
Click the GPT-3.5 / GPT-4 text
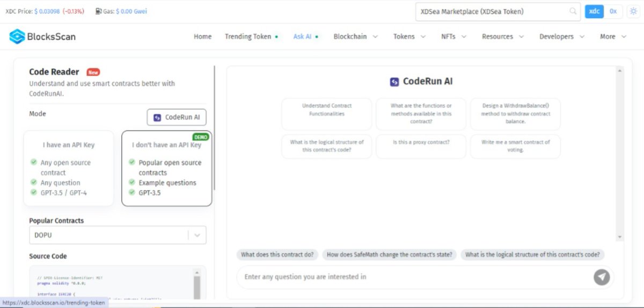point(63,193)
